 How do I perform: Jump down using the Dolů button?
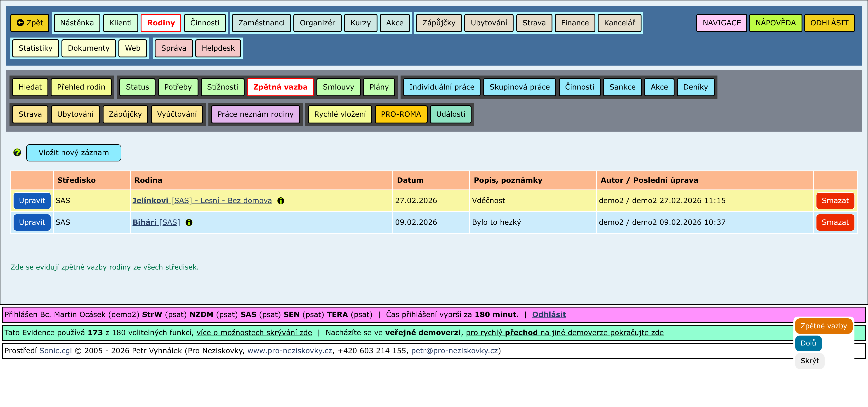[808, 343]
